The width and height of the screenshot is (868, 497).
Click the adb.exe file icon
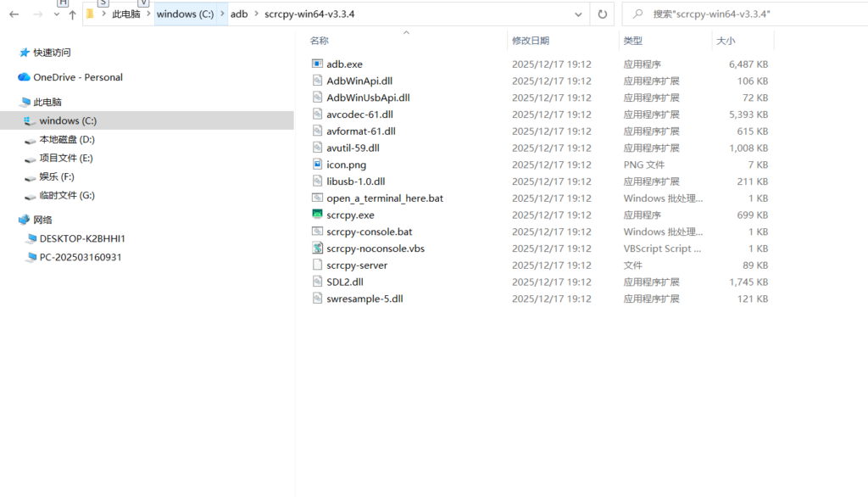[317, 64]
